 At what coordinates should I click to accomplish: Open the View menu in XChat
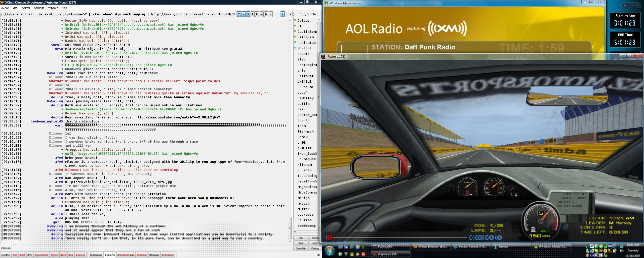tap(15, 8)
